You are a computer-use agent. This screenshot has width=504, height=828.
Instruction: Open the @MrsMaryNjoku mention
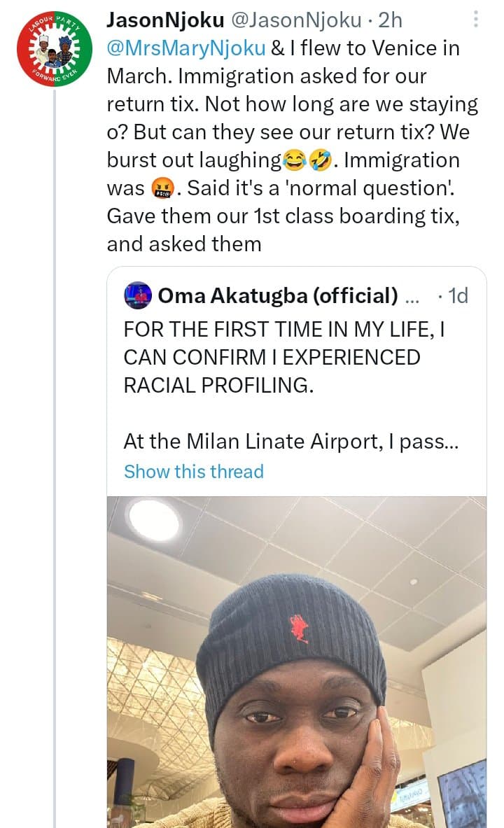[x=185, y=48]
